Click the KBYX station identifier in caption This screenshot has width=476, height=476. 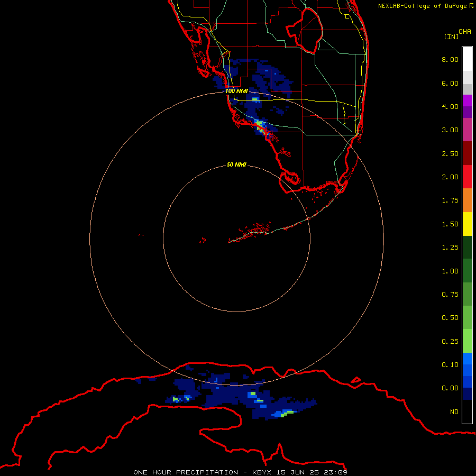click(261, 472)
